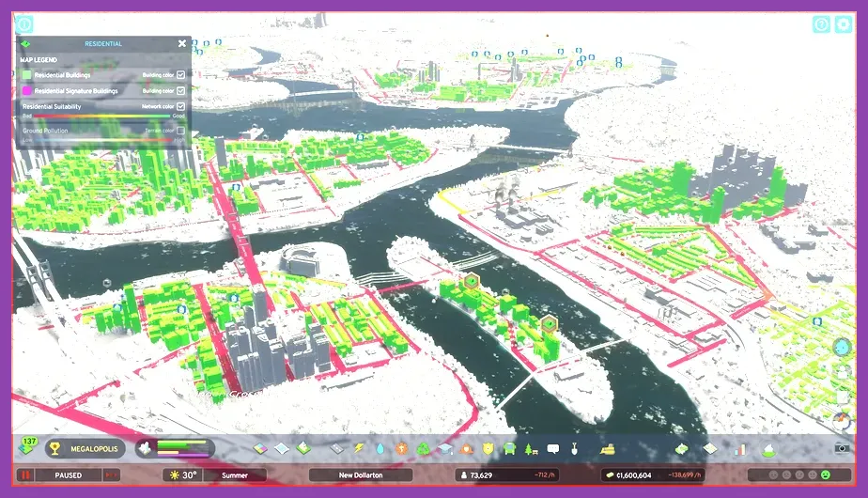Image resolution: width=868 pixels, height=498 pixels.
Task: Click the magenta Signature Buildings swatch
Action: pyautogui.click(x=26, y=90)
